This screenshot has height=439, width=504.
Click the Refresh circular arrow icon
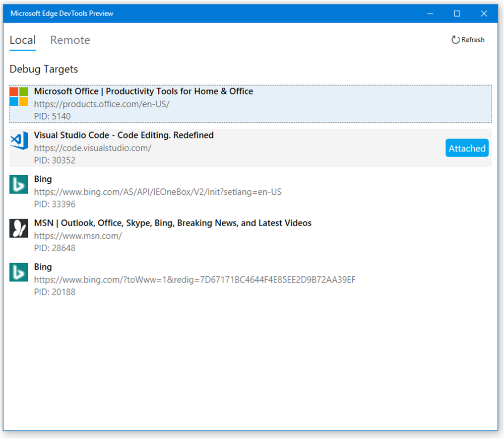click(x=455, y=40)
